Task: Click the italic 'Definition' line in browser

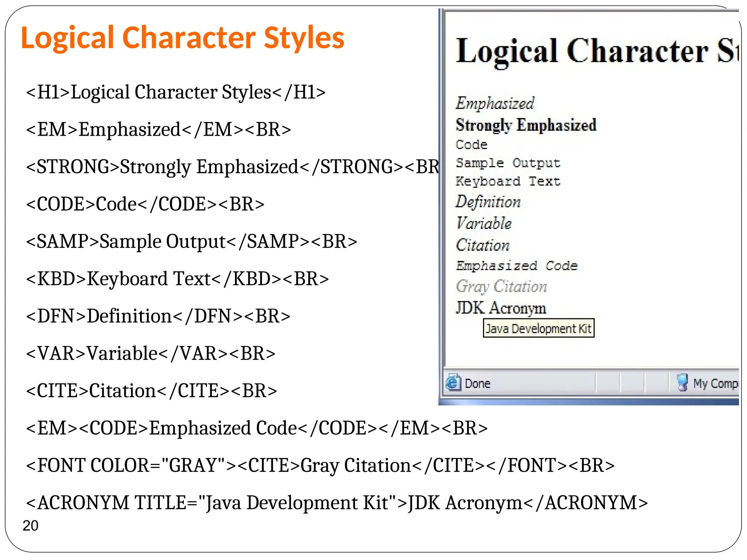Action: 488,202
